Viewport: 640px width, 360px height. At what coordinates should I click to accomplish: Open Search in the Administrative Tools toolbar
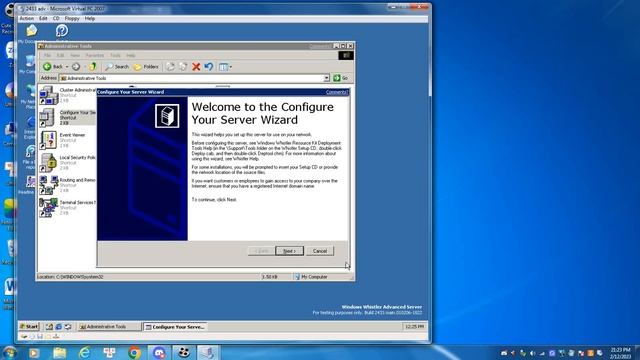pyautogui.click(x=117, y=67)
